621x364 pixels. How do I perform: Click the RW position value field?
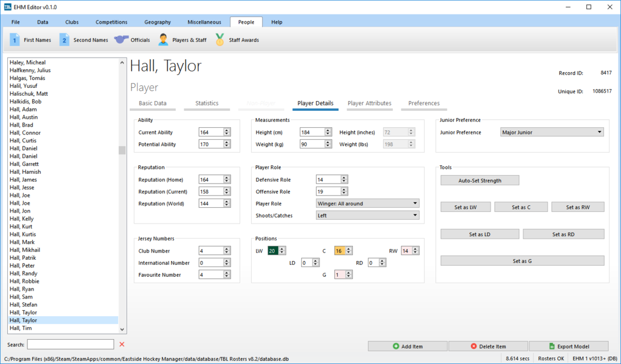[x=406, y=251]
